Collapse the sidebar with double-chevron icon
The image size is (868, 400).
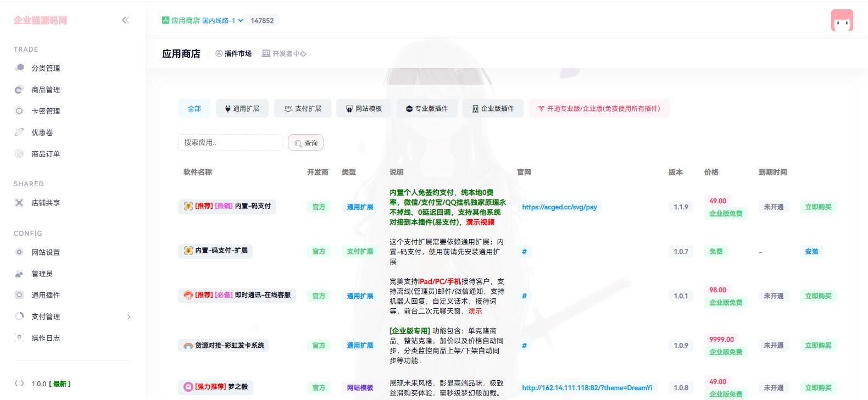pos(125,20)
